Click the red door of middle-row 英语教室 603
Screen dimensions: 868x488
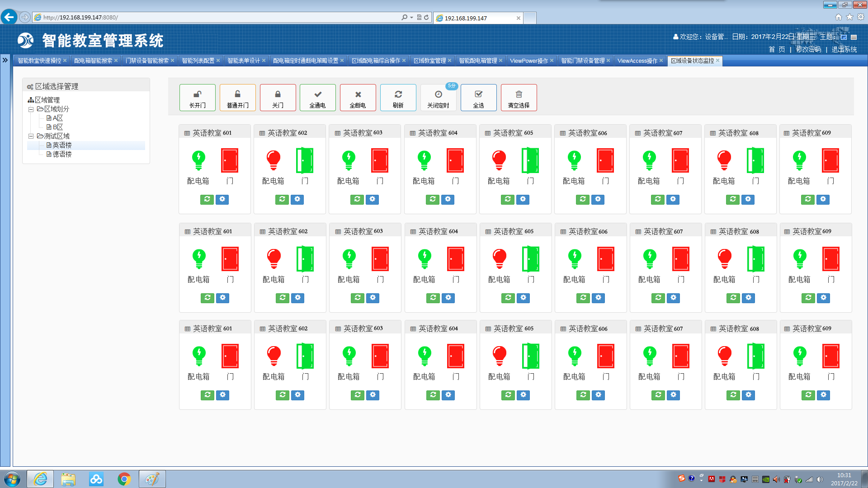380,259
